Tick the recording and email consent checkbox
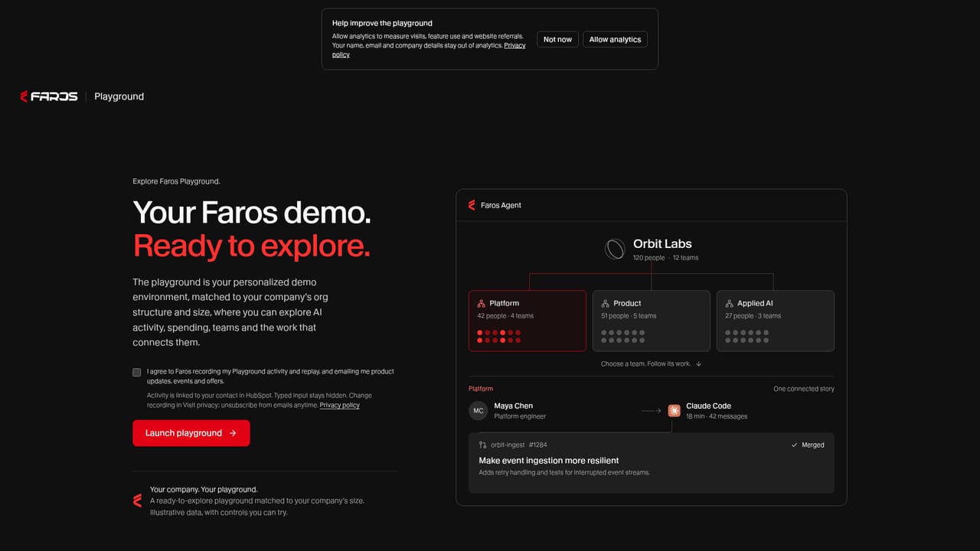This screenshot has height=551, width=980. pyautogui.click(x=137, y=373)
